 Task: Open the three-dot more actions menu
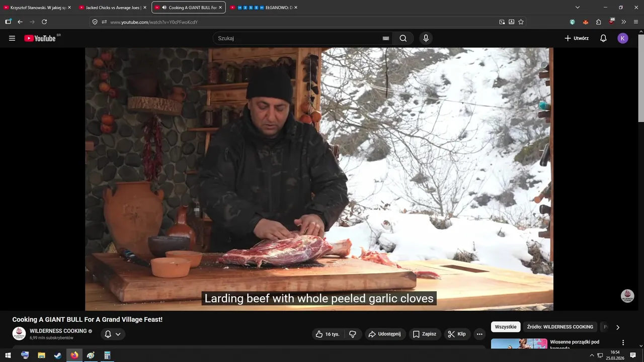(479, 334)
